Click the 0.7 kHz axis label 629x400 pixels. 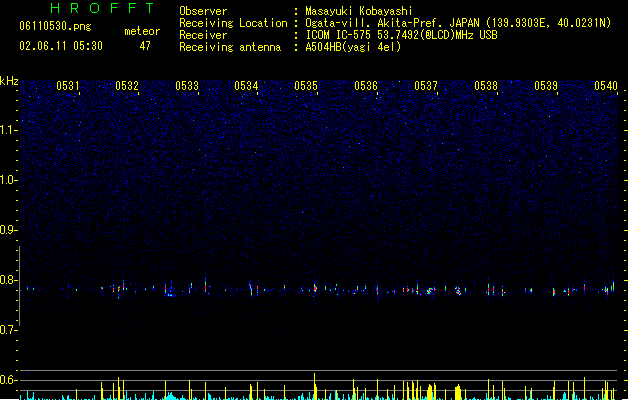8,330
